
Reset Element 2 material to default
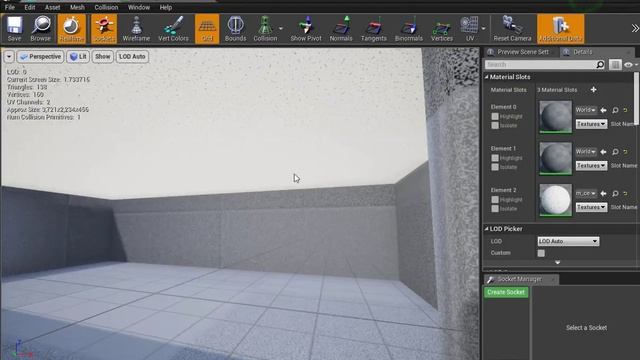[625, 193]
